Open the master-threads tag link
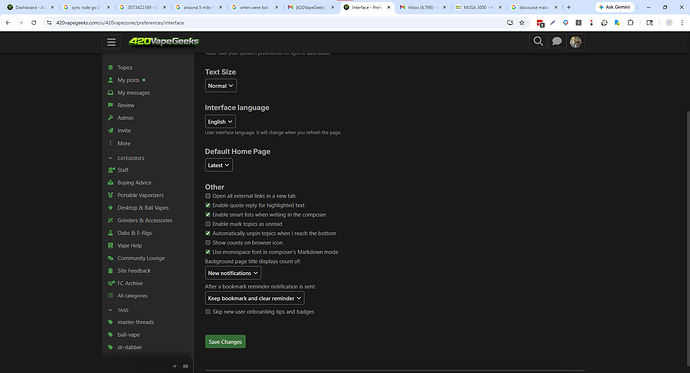Image resolution: width=690 pixels, height=373 pixels. (x=136, y=322)
